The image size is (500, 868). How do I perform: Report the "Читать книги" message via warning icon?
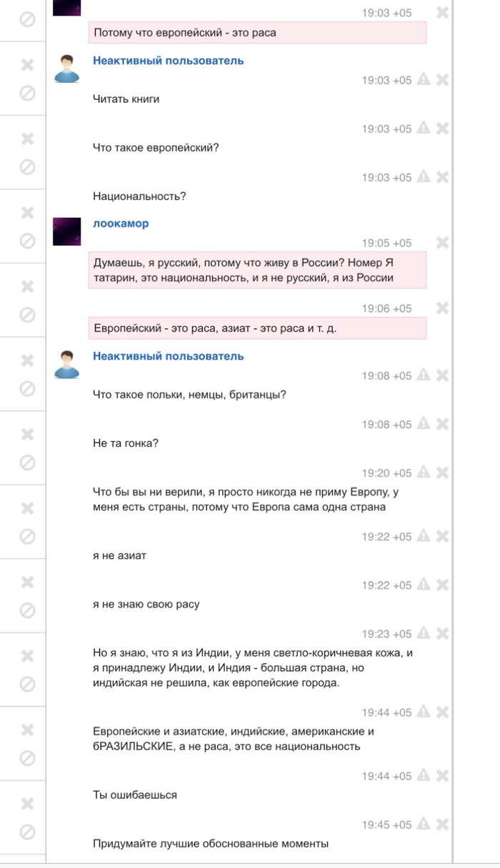pyautogui.click(x=424, y=80)
